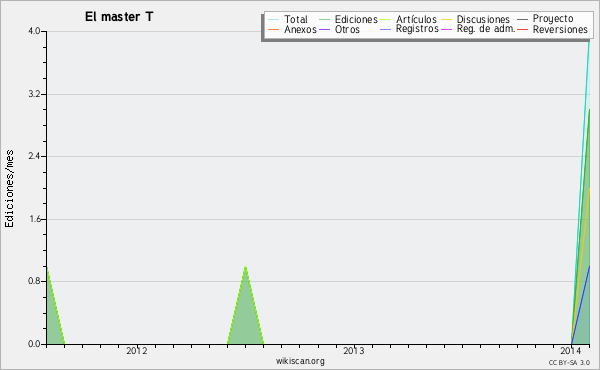Click the 0.8 y-axis value
600x370 pixels.
(34, 281)
